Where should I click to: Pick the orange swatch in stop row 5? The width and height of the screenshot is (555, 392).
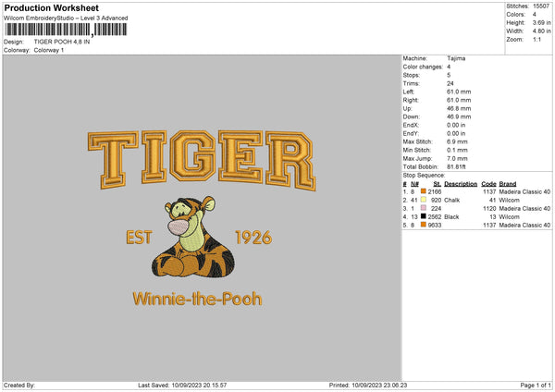pyautogui.click(x=424, y=225)
